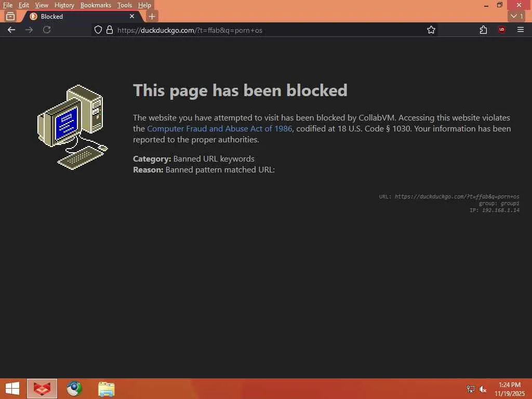Open the Help menu
The width and height of the screenshot is (532, 399).
[x=144, y=5]
